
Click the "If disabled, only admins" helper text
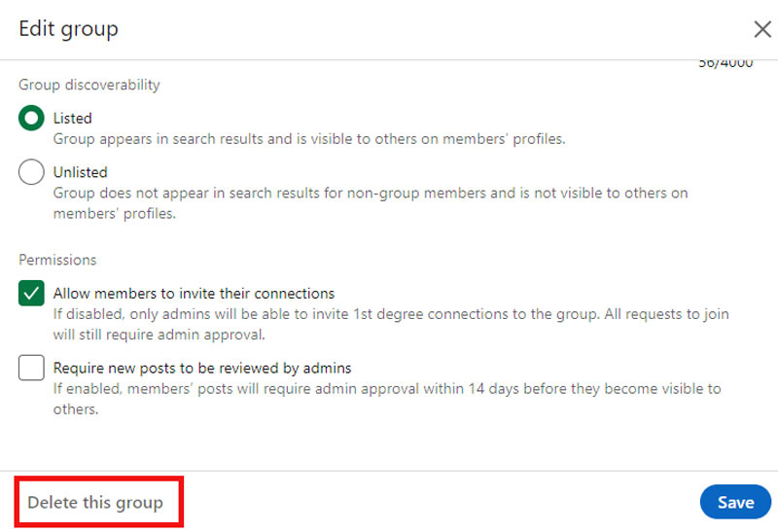click(389, 314)
